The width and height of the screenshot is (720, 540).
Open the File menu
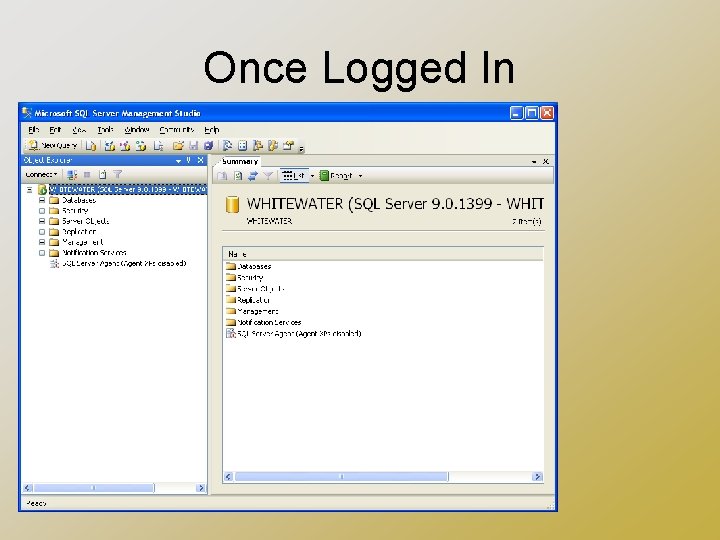34,130
